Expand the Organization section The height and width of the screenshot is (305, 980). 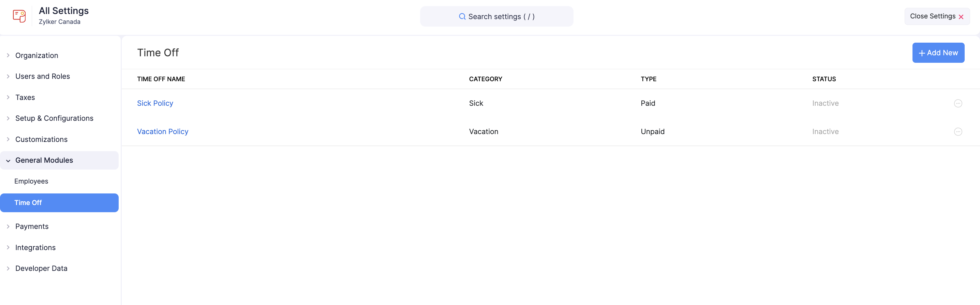click(x=8, y=56)
